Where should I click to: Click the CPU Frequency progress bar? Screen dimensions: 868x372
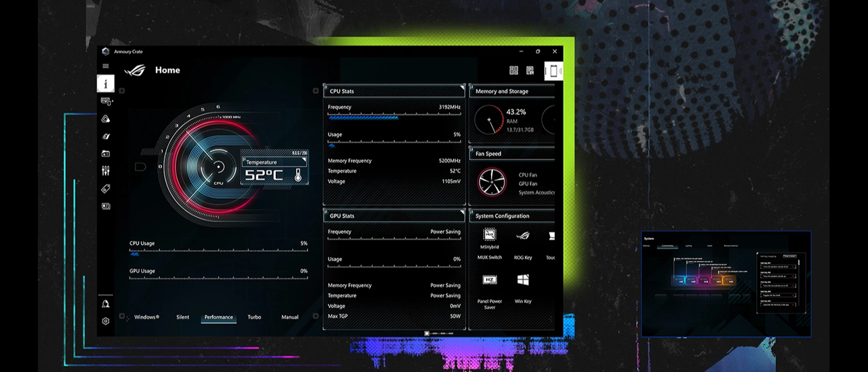point(394,117)
